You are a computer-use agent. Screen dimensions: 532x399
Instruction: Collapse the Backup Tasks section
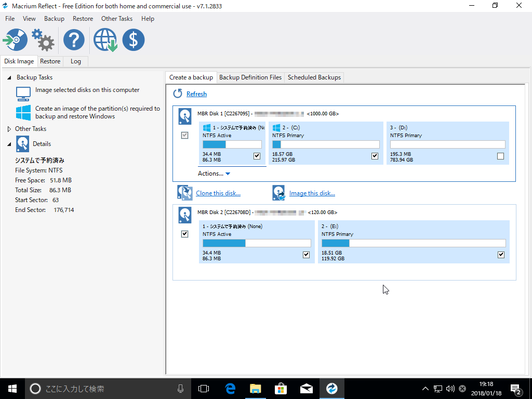pyautogui.click(x=9, y=78)
